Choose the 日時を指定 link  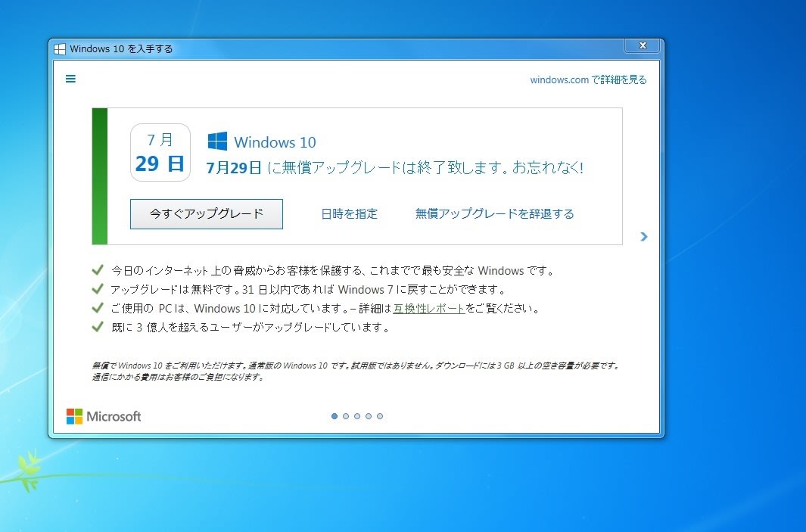tap(349, 214)
